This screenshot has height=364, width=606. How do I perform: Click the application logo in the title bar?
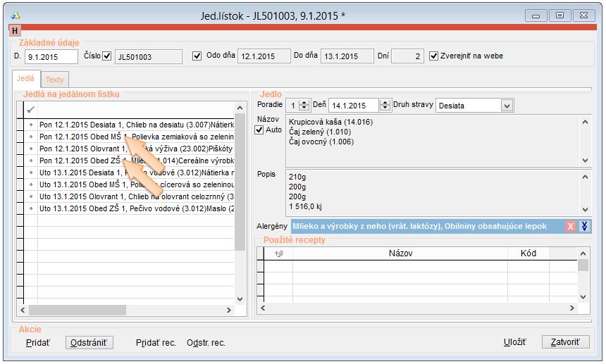(16, 15)
